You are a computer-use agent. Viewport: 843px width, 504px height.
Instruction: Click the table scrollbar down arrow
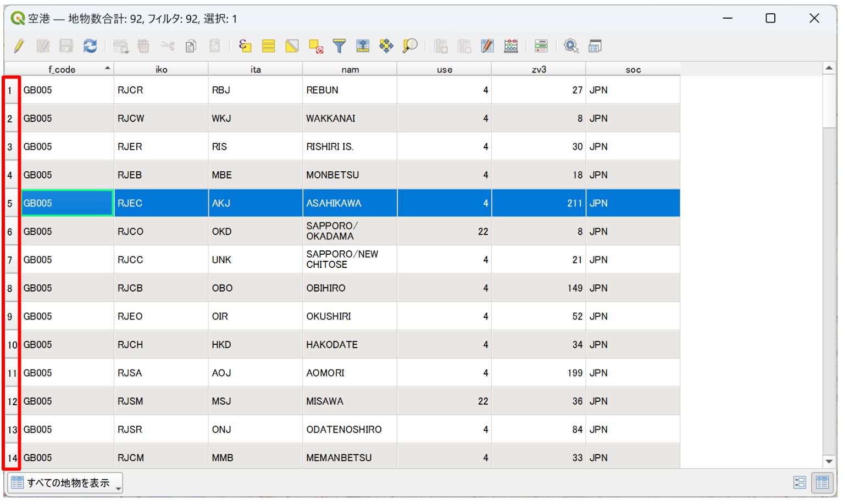pos(829,462)
